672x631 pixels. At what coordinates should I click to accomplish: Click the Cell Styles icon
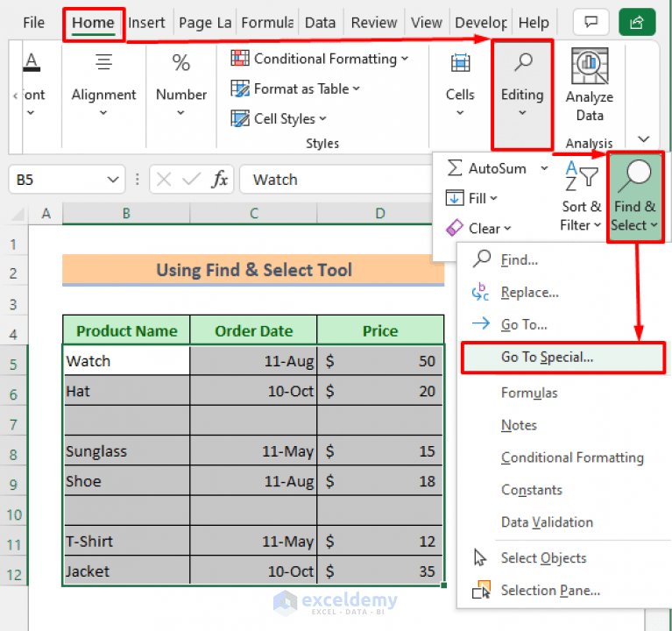[240, 118]
